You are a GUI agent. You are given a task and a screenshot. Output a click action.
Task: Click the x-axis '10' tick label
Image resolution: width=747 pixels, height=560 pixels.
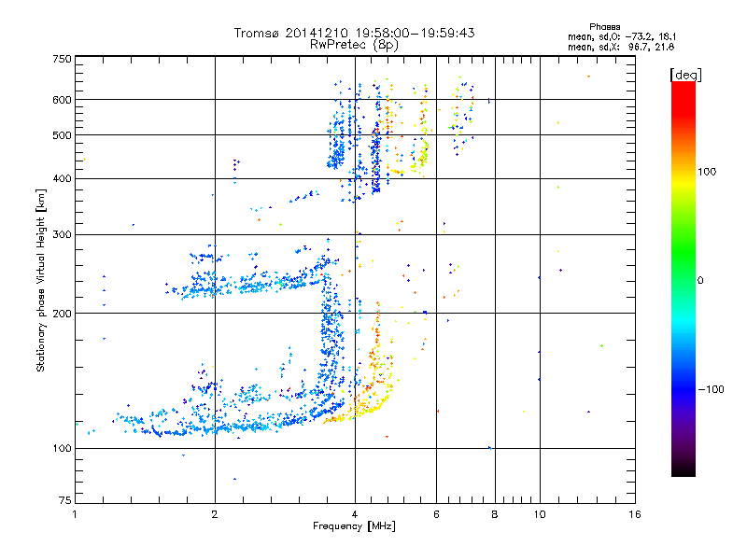click(x=540, y=514)
